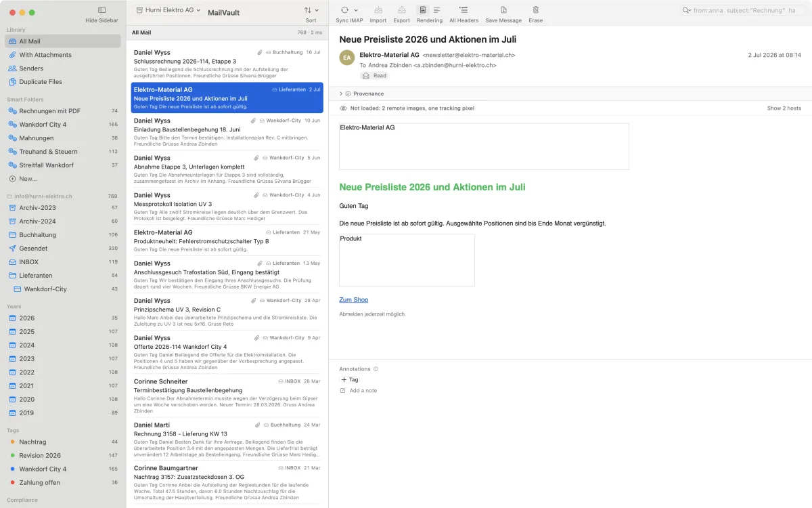Open the Hurni Elektro AG archive dropdown
The height and width of the screenshot is (508, 812).
coord(168,10)
